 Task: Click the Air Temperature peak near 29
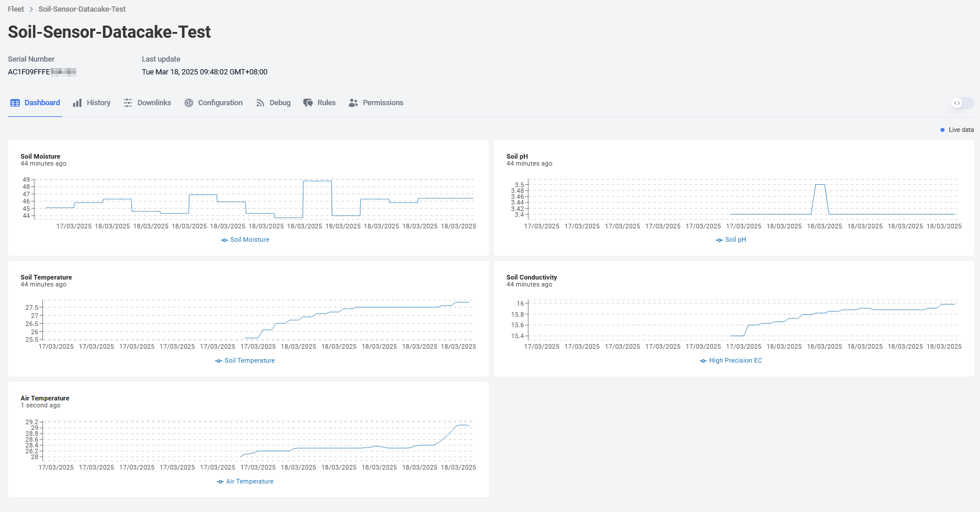463,425
